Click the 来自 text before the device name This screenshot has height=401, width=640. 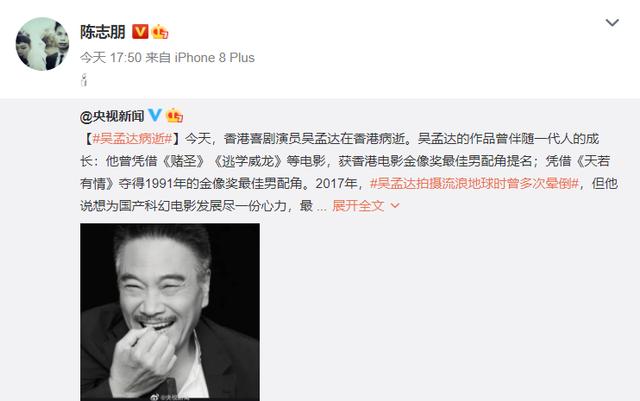point(158,58)
